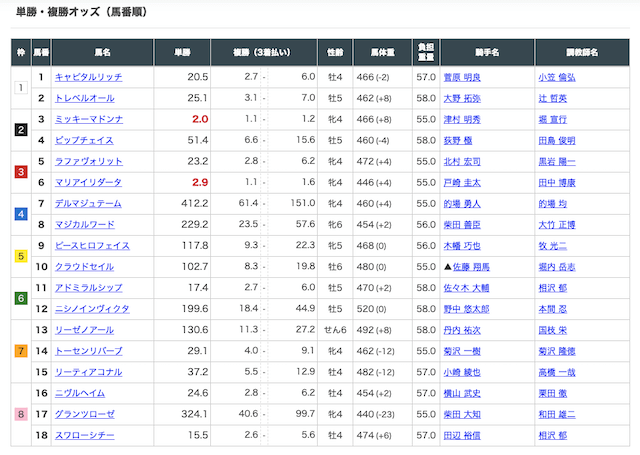The width and height of the screenshot is (640, 455).
Task: Click horse name キャピタルリッチ
Action: 89,77
